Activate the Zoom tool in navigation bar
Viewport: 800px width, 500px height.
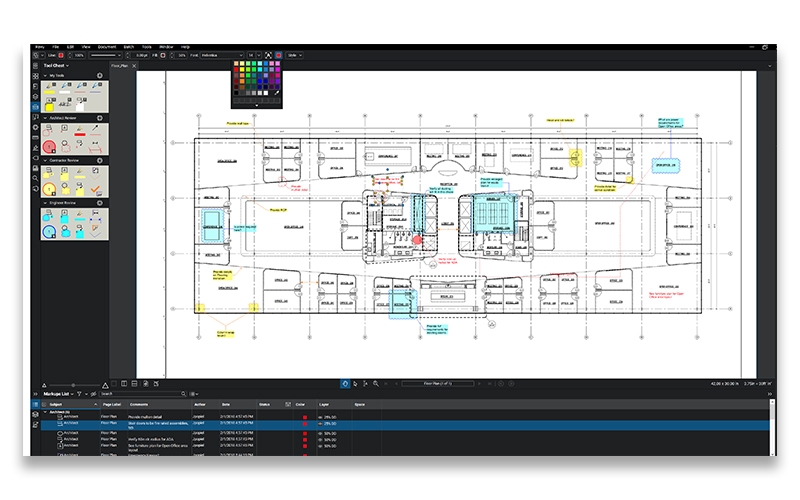tap(376, 384)
